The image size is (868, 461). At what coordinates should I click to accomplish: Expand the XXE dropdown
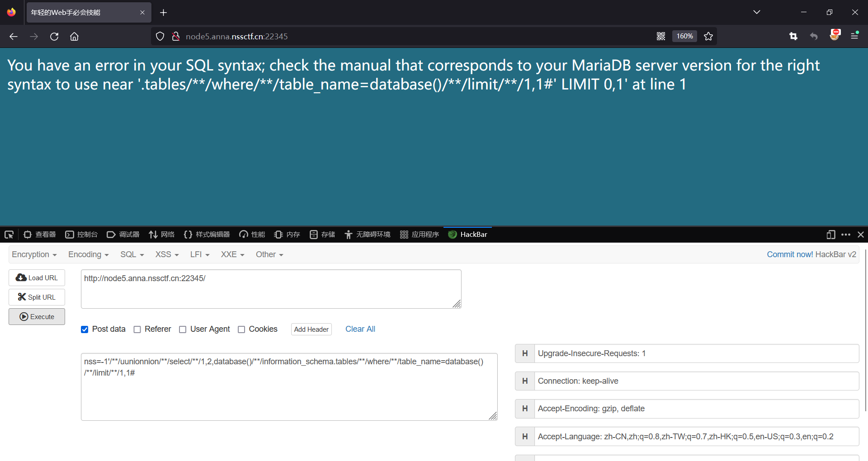click(x=232, y=254)
